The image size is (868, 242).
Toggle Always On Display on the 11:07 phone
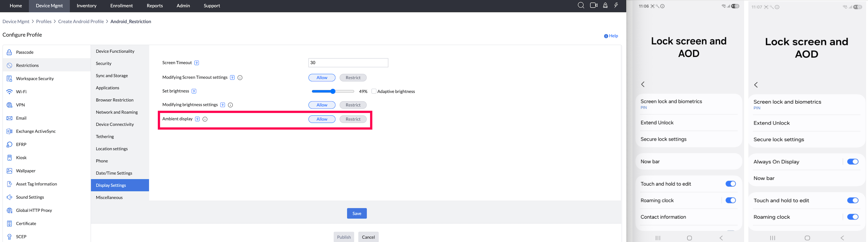(x=853, y=162)
